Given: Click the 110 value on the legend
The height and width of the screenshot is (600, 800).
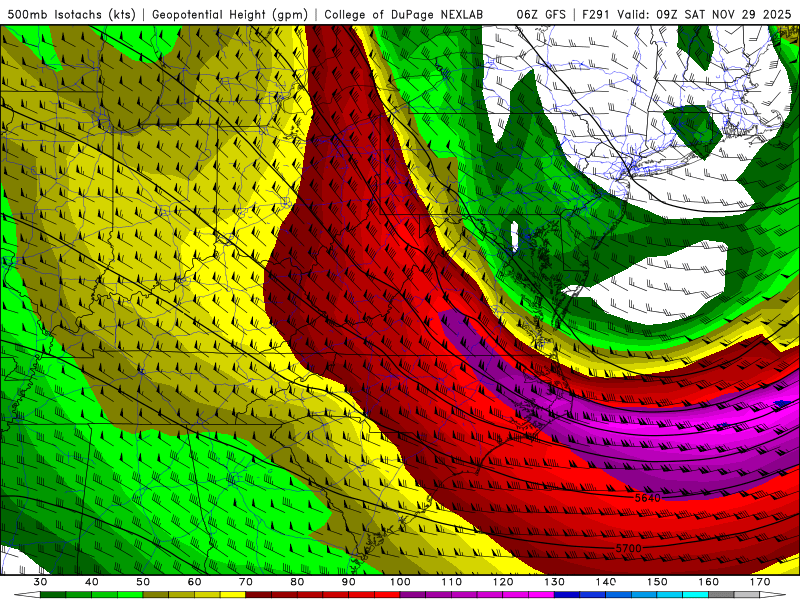Looking at the screenshot, I should click(x=452, y=582).
